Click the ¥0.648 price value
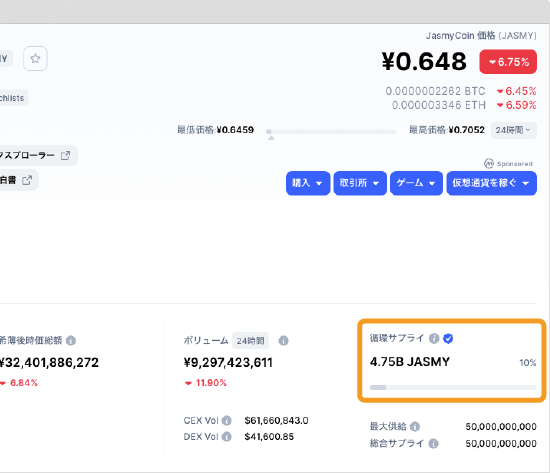This screenshot has width=550, height=473. [x=424, y=61]
